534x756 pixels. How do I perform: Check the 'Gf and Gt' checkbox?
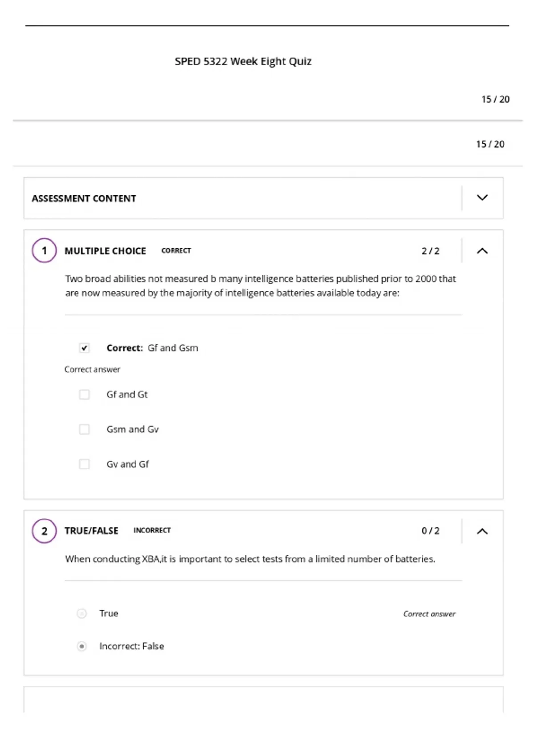(x=84, y=394)
